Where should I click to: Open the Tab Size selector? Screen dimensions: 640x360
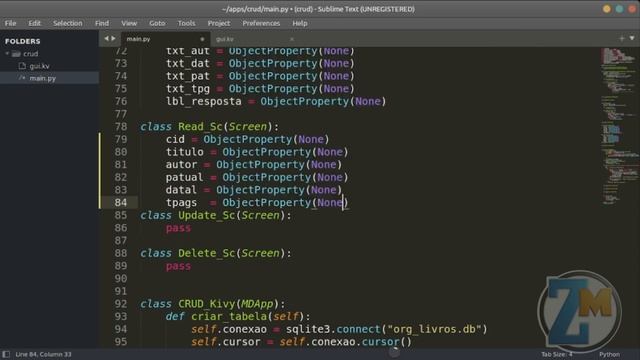click(x=557, y=354)
